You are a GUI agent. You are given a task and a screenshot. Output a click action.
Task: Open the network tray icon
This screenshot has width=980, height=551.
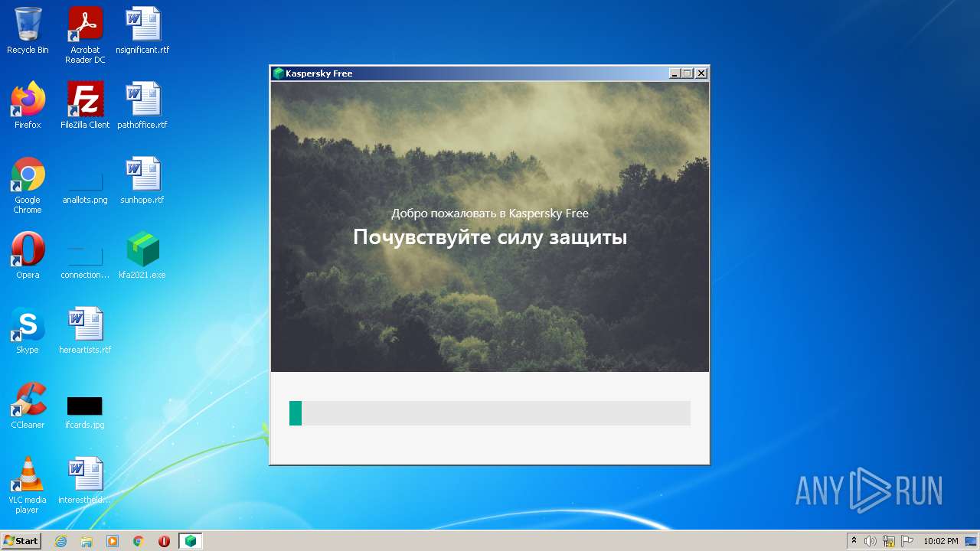(x=889, y=541)
